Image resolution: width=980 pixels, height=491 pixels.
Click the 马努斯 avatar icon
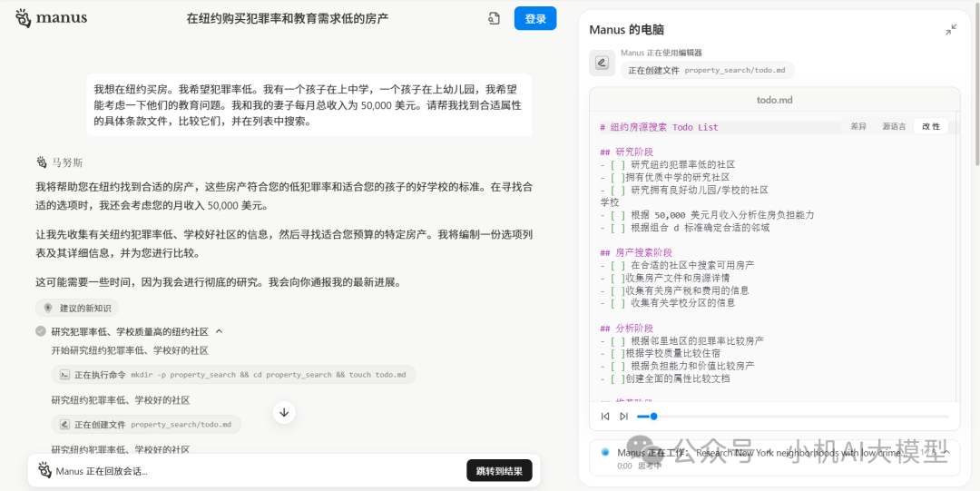[x=42, y=162]
